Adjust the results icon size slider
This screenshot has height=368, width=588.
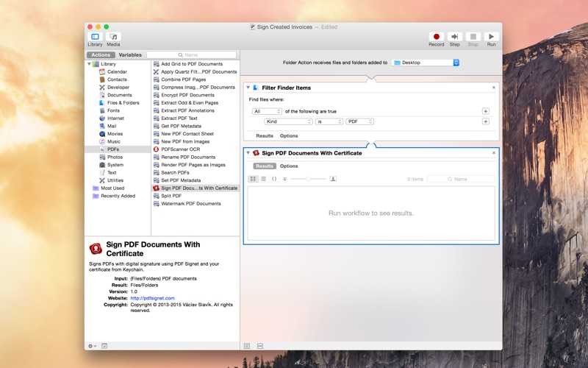(308, 179)
